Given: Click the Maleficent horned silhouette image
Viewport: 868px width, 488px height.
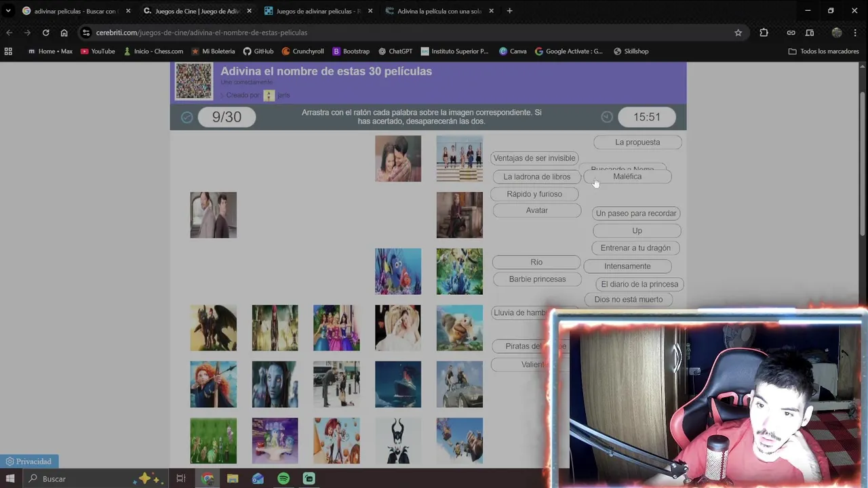Looking at the screenshot, I should [x=398, y=441].
